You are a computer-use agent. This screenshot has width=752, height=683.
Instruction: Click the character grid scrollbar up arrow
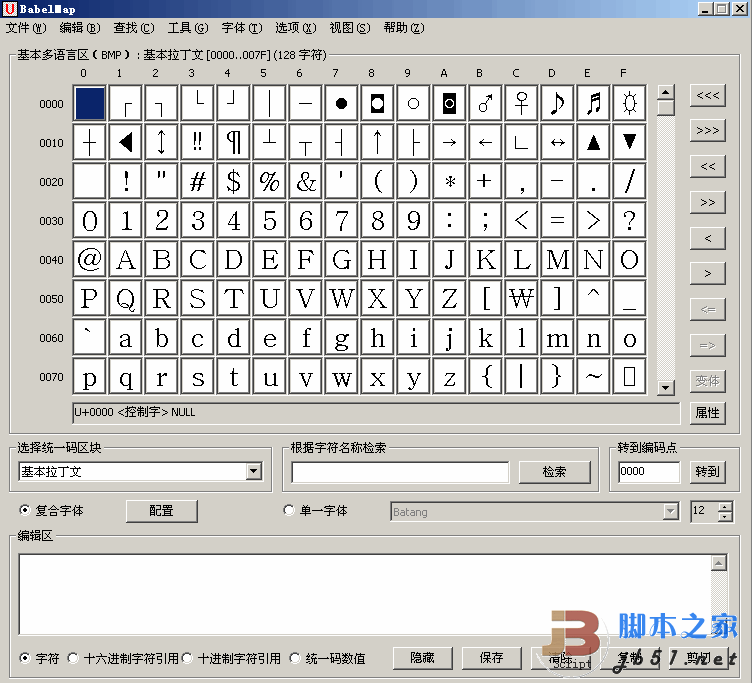(x=666, y=92)
